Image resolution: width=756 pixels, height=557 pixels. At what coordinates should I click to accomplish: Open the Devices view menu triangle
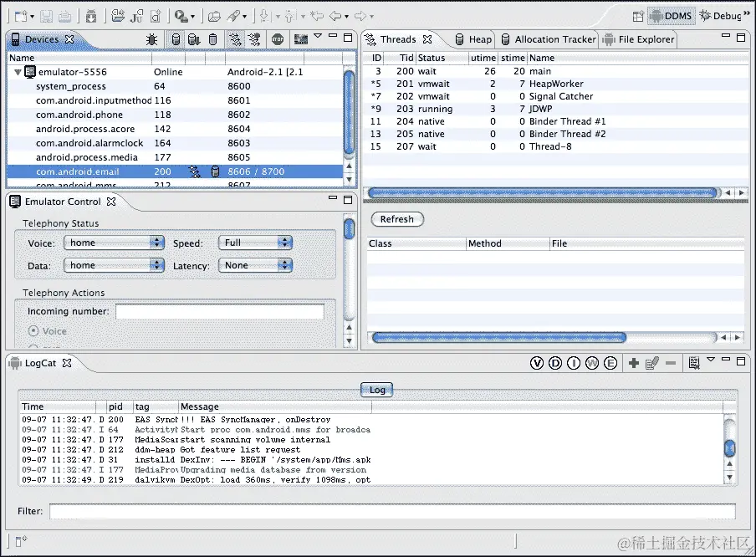pyautogui.click(x=318, y=36)
